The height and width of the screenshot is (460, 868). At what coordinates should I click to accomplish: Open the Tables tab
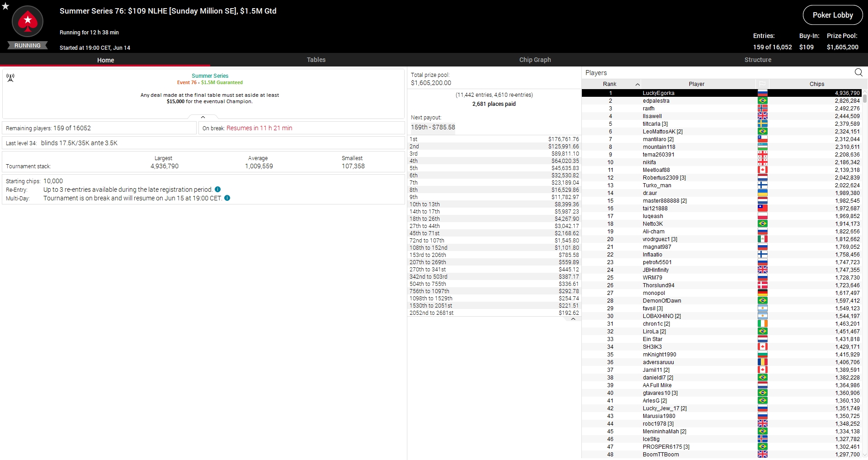click(316, 60)
